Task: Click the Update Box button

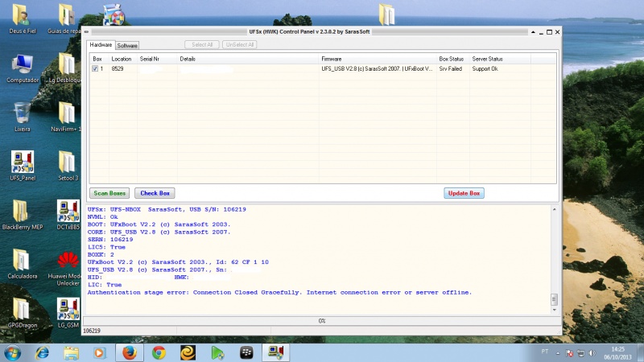Action: point(464,193)
